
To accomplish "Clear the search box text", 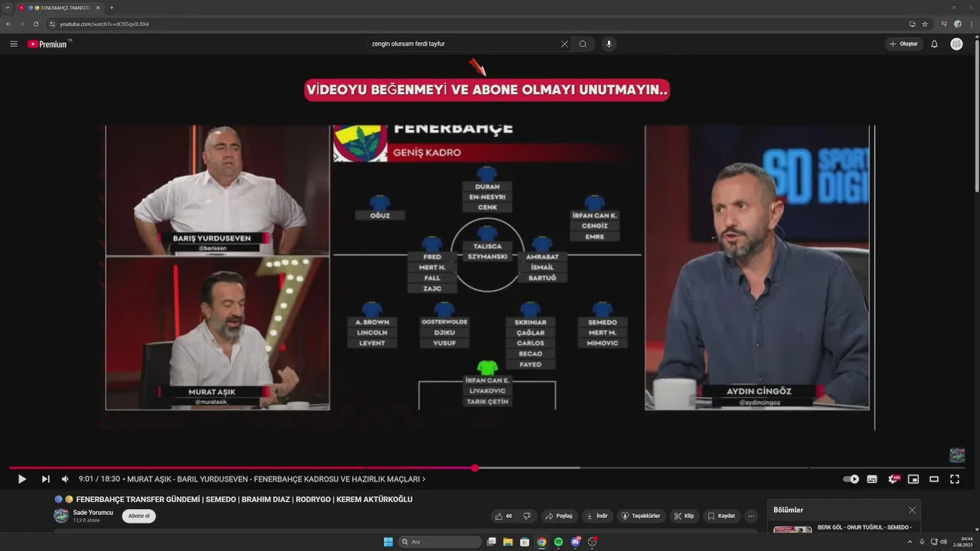I will point(564,44).
